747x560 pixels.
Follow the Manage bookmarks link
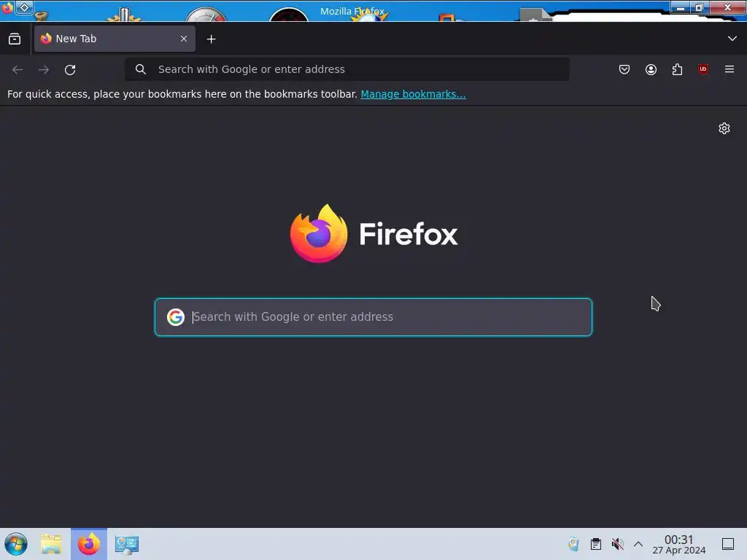point(413,94)
